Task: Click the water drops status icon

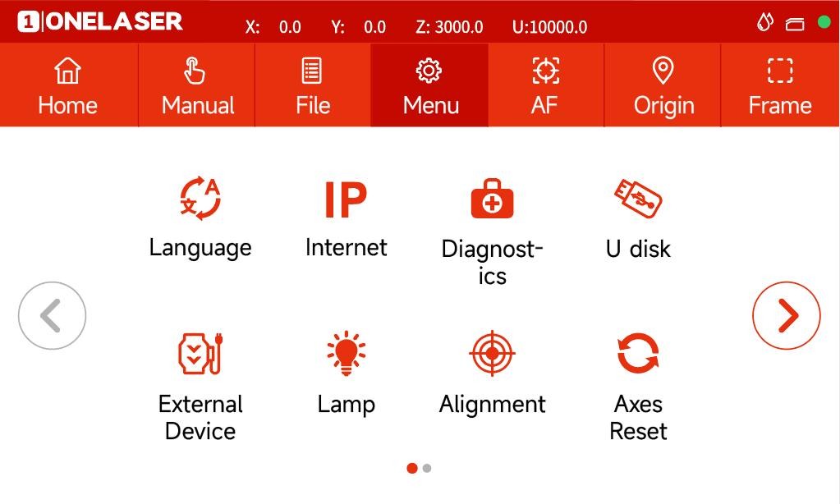Action: click(764, 22)
